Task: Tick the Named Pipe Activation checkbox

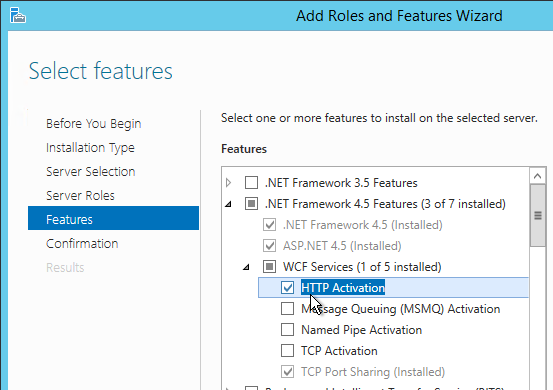Action: (287, 330)
